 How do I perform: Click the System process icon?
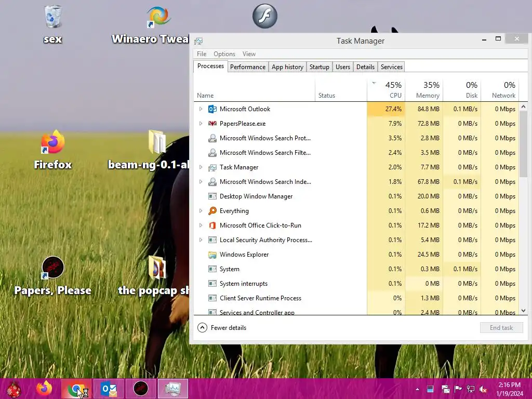coord(212,269)
